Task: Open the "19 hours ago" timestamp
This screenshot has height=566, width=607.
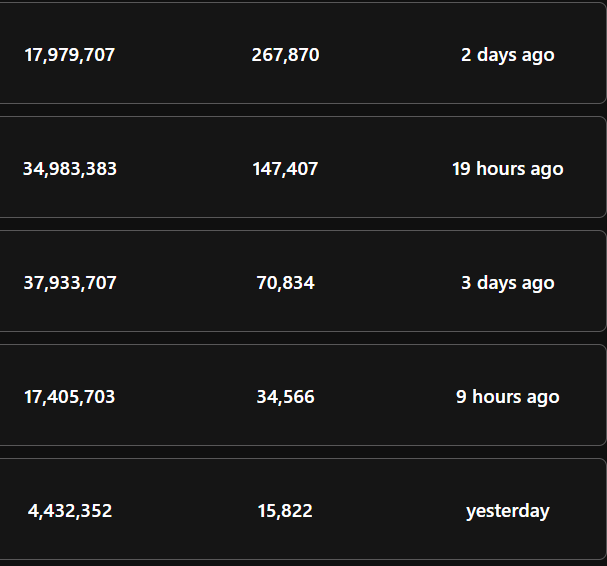Action: [508, 169]
